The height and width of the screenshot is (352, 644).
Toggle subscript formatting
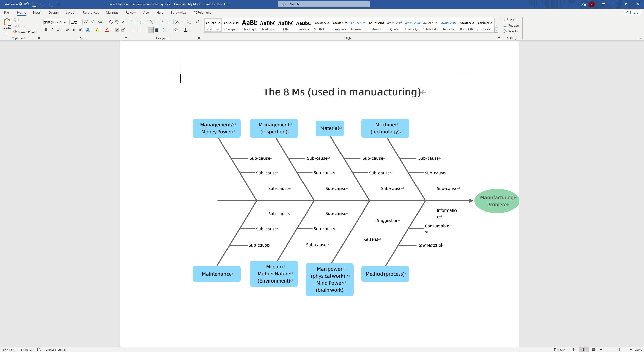(x=74, y=30)
